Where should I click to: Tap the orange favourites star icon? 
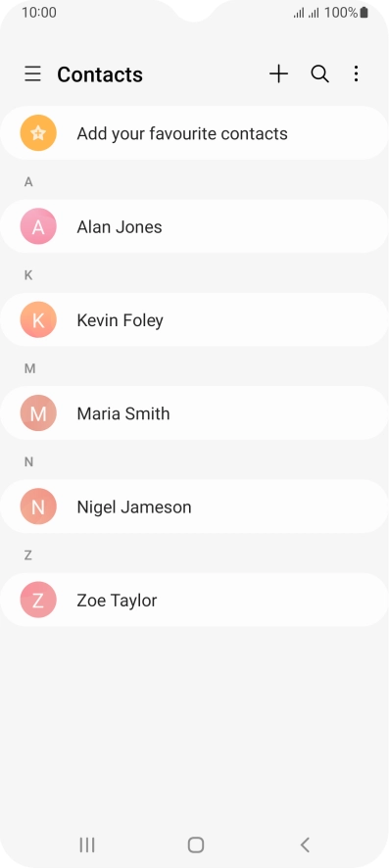click(x=38, y=133)
